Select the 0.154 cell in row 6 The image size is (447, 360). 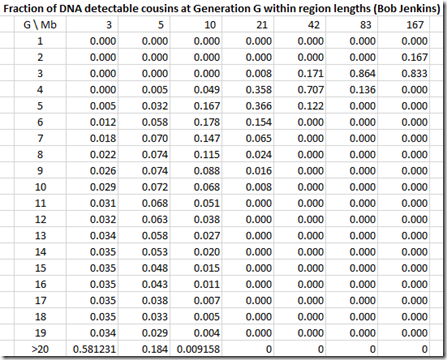tap(248, 122)
